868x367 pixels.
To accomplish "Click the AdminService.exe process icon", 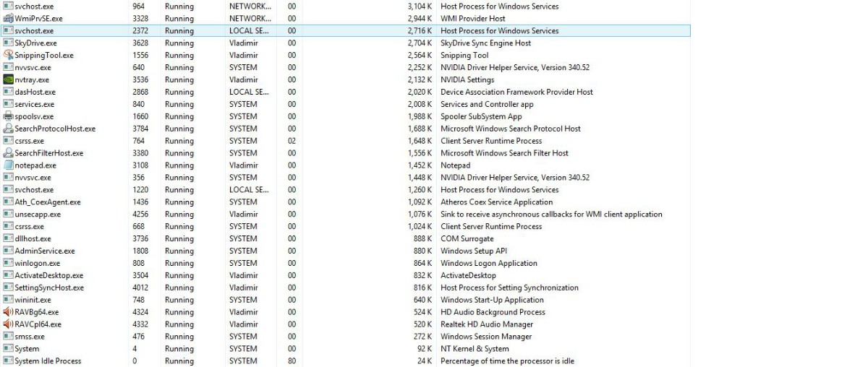I will [8, 251].
